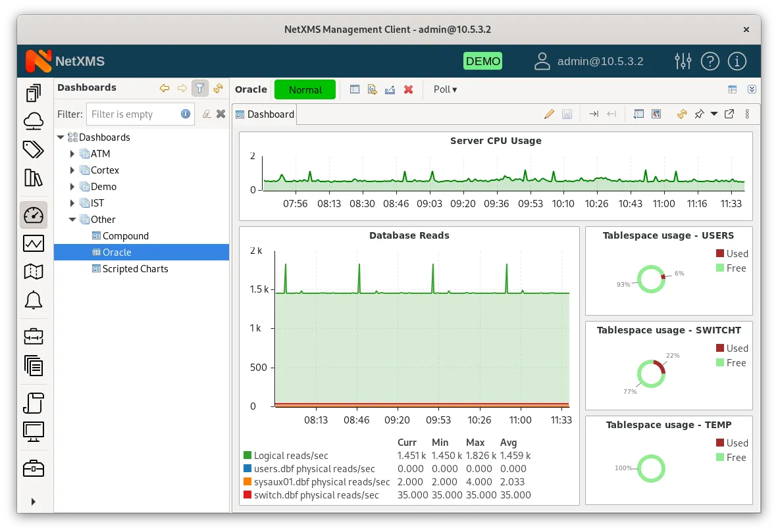Open the view menu chevron icon
Screen dimensions: 778x532
(x=752, y=89)
